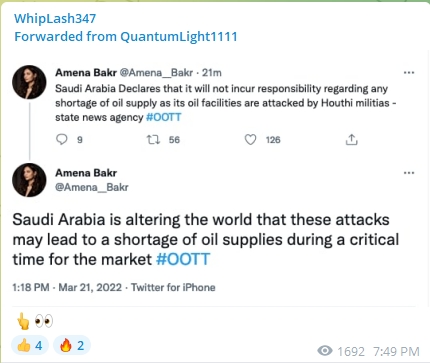This screenshot has height=363, width=430.
Task: Click the share upload icon on first tweet
Action: 351,139
